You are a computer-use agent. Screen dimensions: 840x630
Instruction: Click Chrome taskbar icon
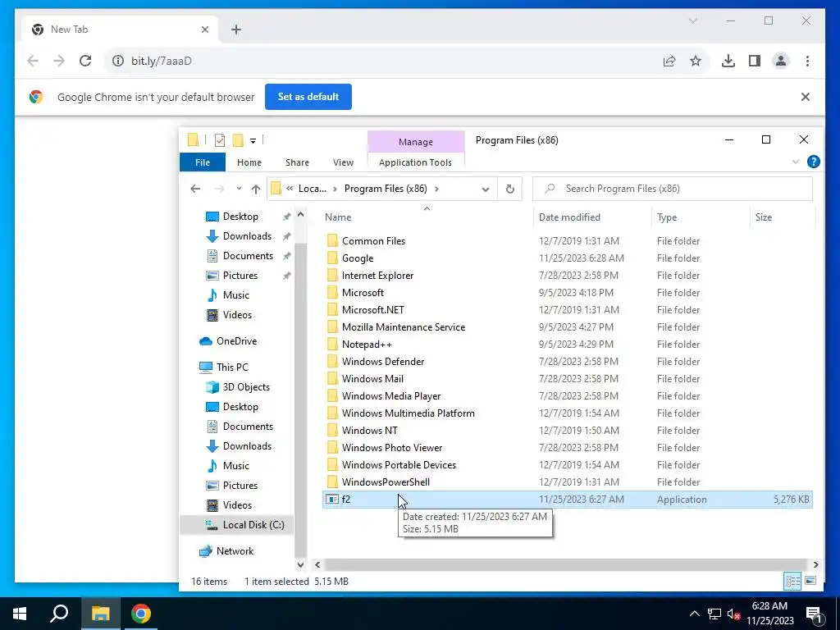tap(141, 614)
